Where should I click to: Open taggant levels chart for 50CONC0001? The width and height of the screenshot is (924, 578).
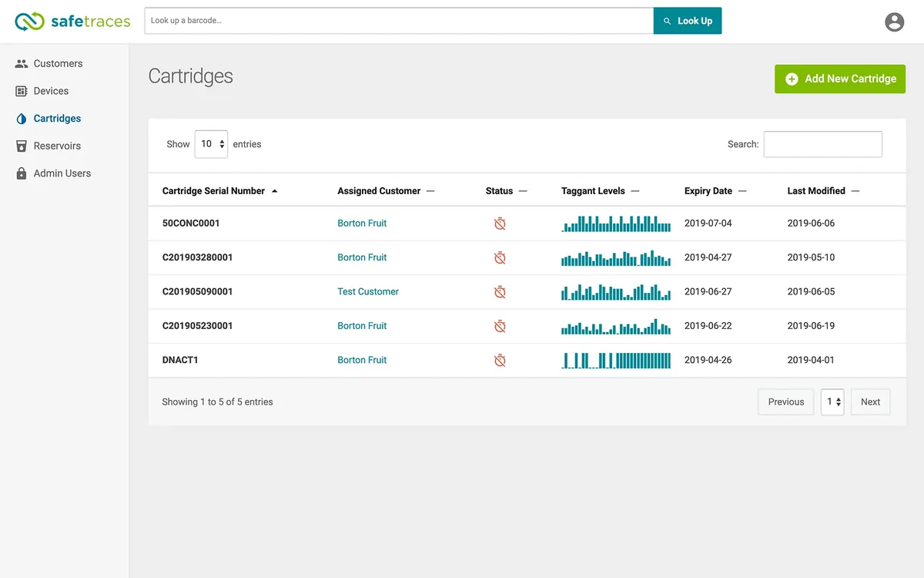(x=616, y=223)
